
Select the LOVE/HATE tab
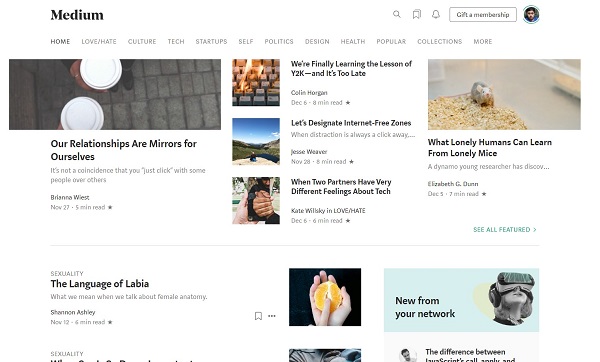99,41
